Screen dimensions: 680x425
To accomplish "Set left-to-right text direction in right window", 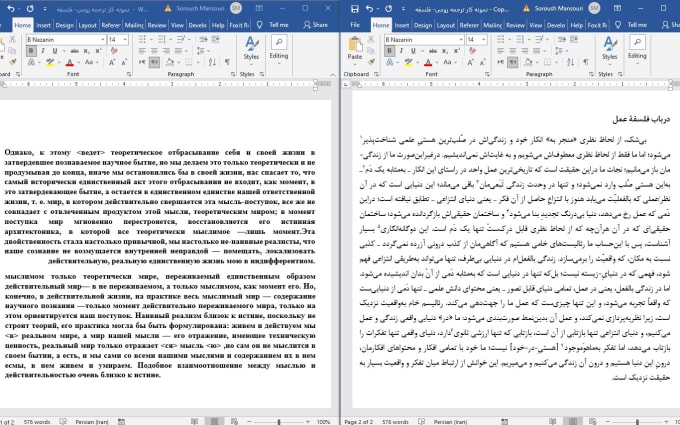I will (x=501, y=62).
